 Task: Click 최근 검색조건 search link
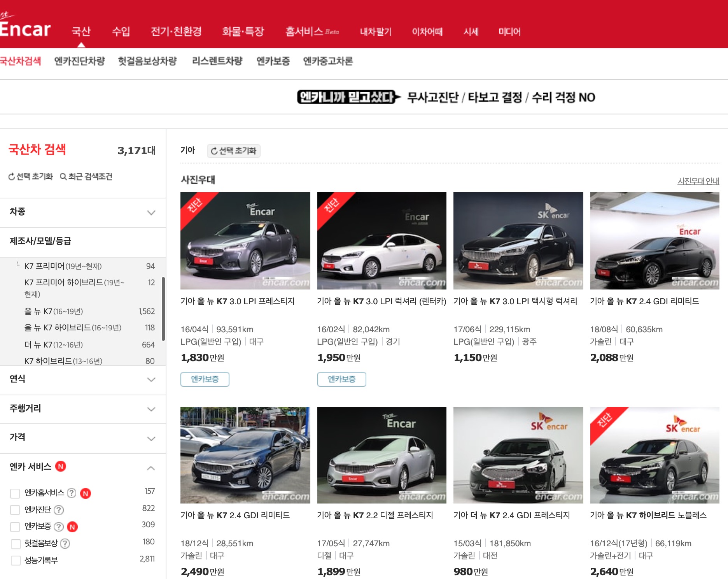[86, 177]
